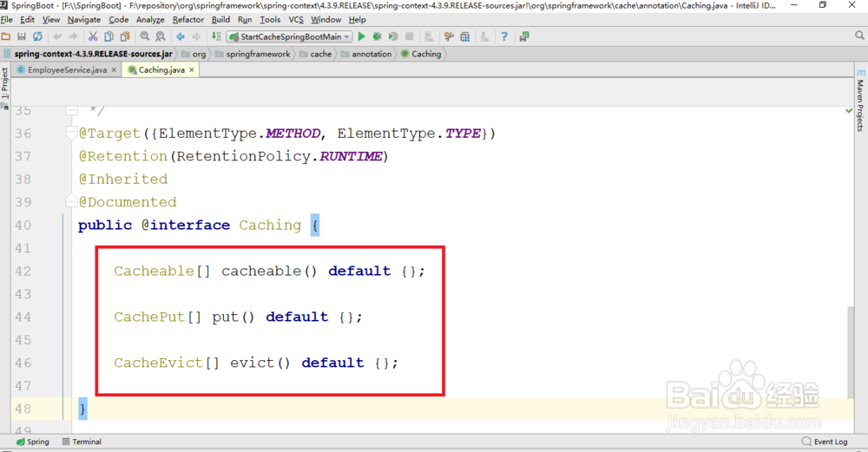Open Help question mark icon

point(504,36)
